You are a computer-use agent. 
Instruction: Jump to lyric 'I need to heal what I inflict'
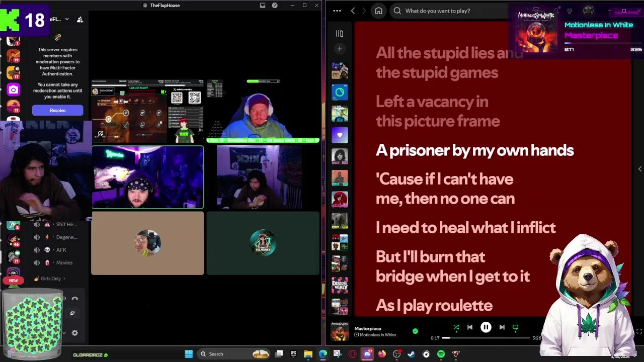point(465,228)
